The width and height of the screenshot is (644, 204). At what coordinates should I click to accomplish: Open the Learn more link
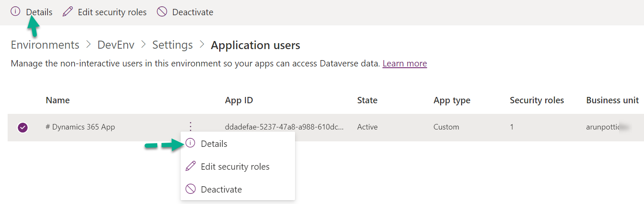pyautogui.click(x=404, y=63)
